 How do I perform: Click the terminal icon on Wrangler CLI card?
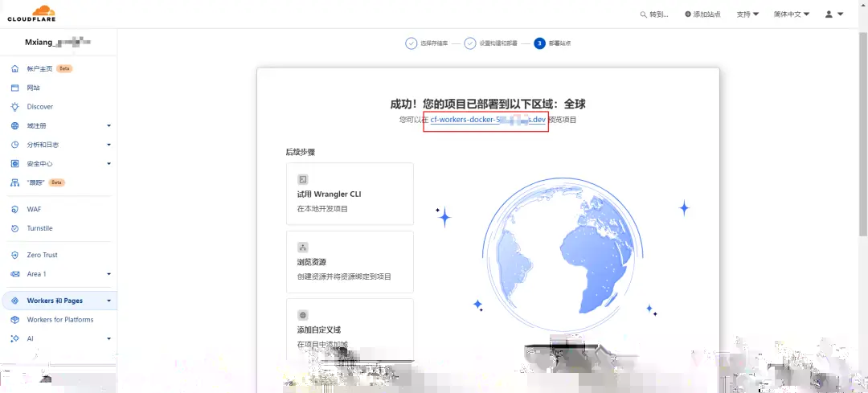[x=302, y=179]
